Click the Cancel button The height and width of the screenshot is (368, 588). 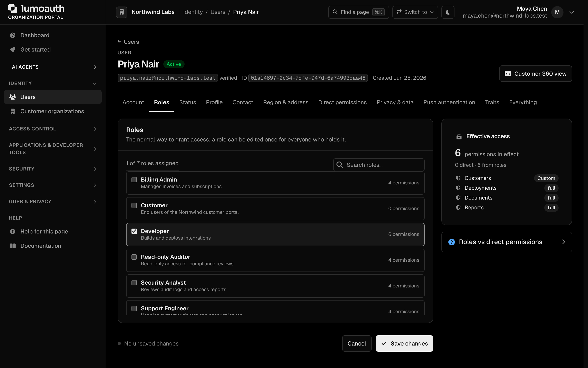357,343
